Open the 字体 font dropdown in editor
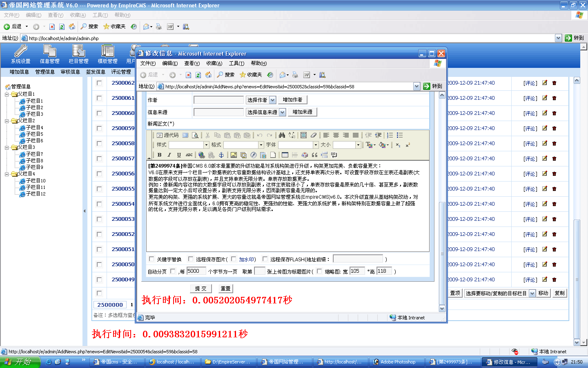 (315, 145)
